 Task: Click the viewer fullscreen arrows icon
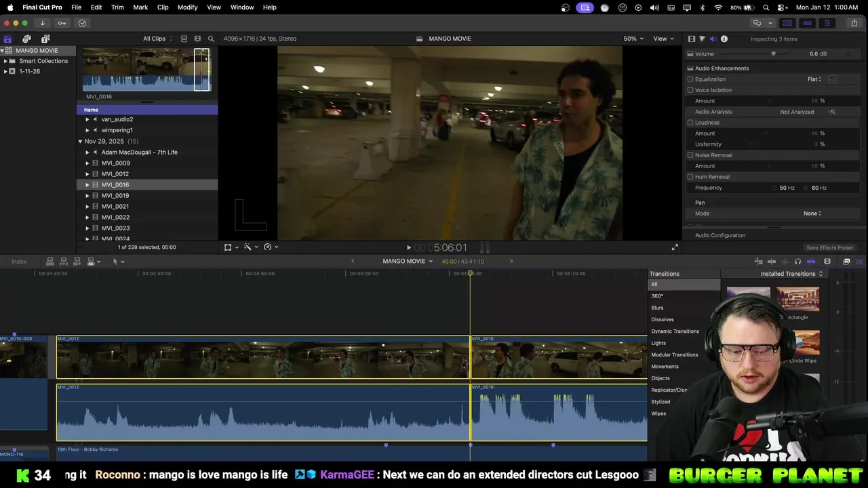tap(675, 247)
